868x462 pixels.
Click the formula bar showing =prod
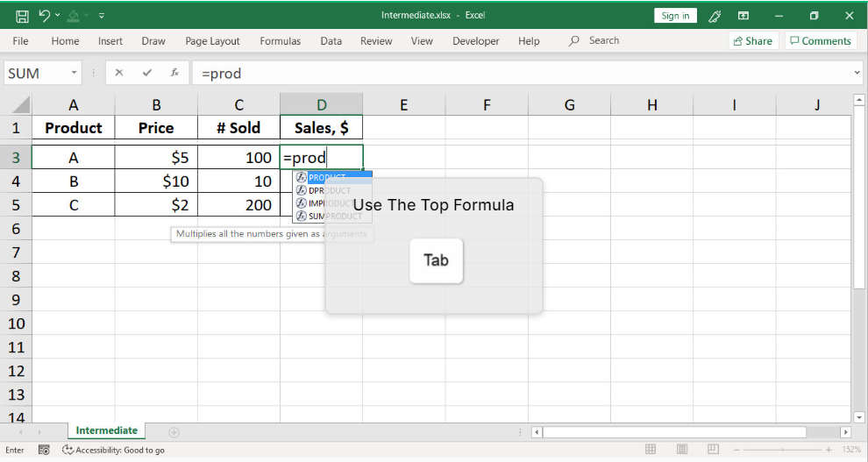pos(520,73)
